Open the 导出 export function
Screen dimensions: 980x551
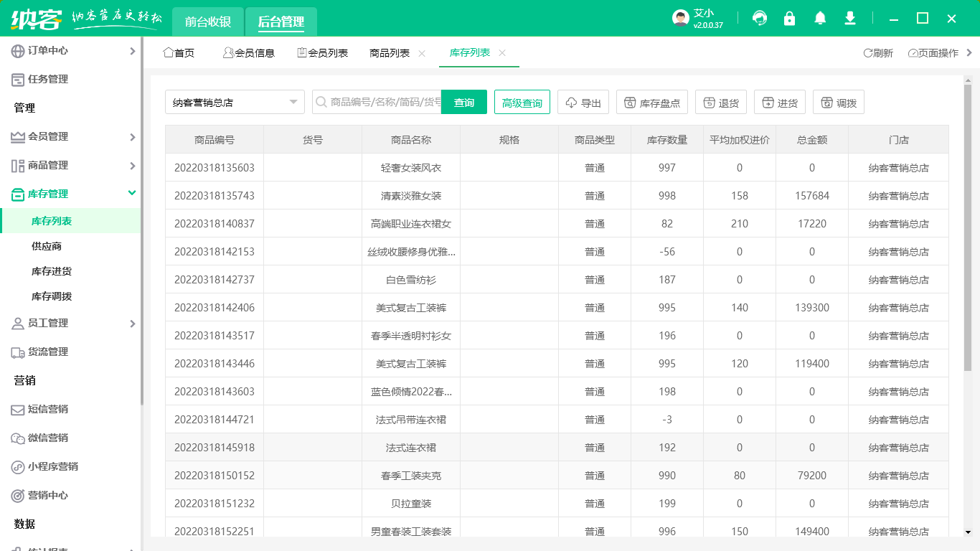583,101
